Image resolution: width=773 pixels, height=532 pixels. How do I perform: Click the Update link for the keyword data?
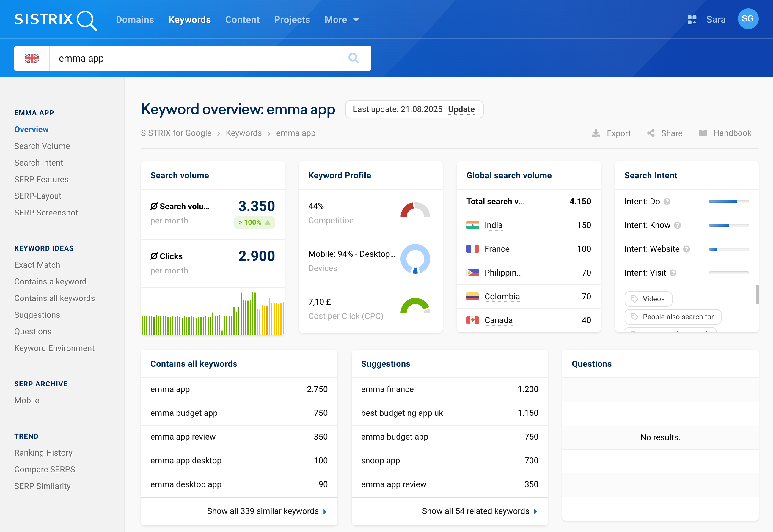461,109
